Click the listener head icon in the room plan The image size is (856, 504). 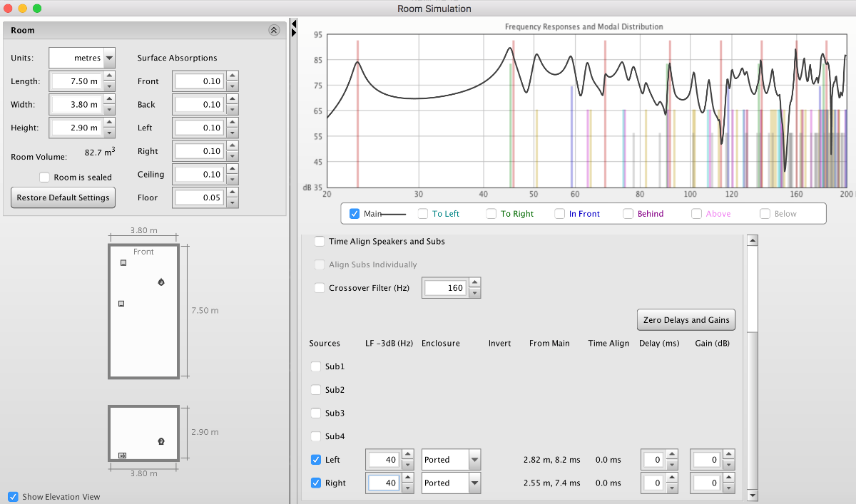point(161,283)
